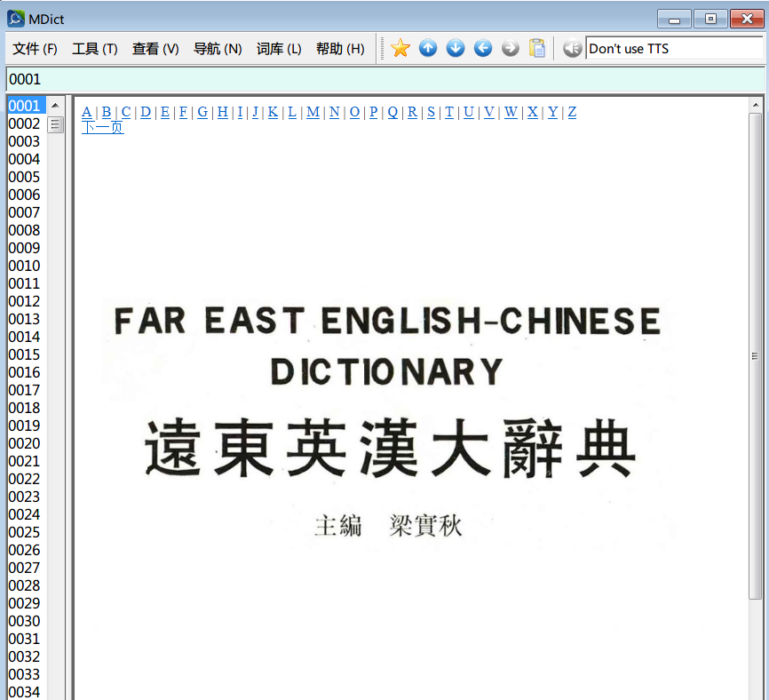
Task: Select entry 0025 in the word list
Action: point(25,532)
